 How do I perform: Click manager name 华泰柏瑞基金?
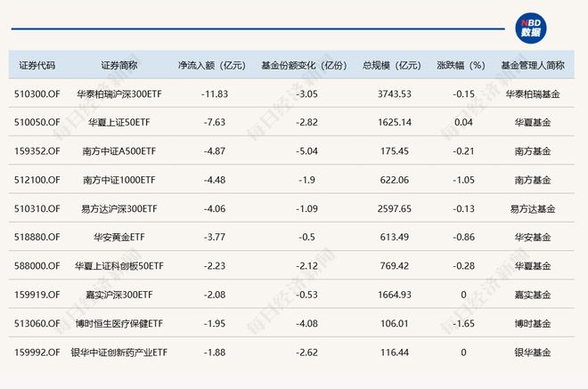pyautogui.click(x=533, y=93)
